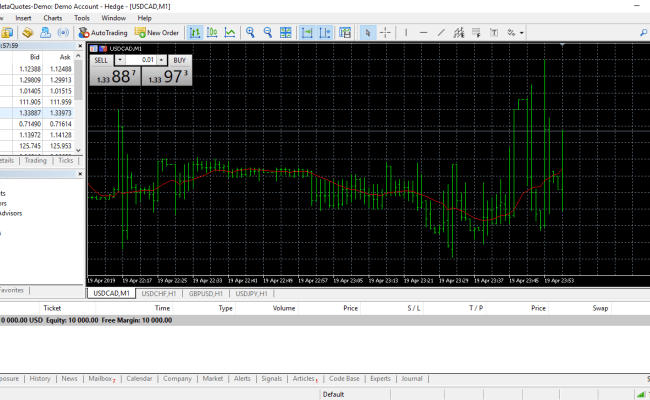Screen dimensions: 650x400
Task: Toggle auto scroll to chart end
Action: [x=307, y=32]
